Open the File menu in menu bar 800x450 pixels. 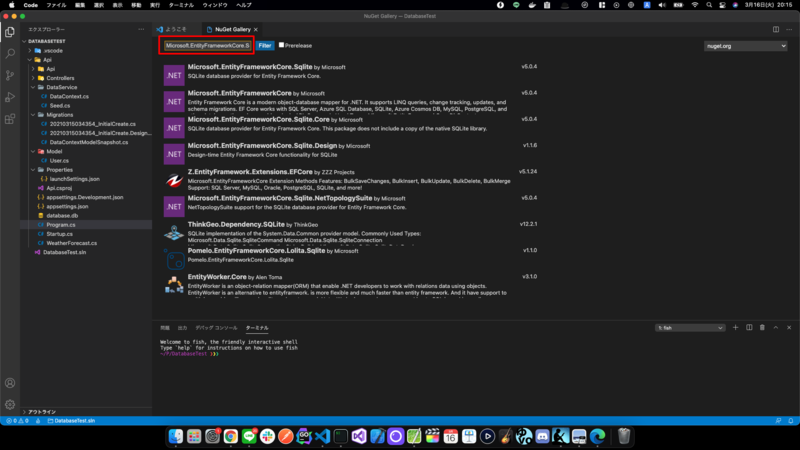tap(56, 5)
